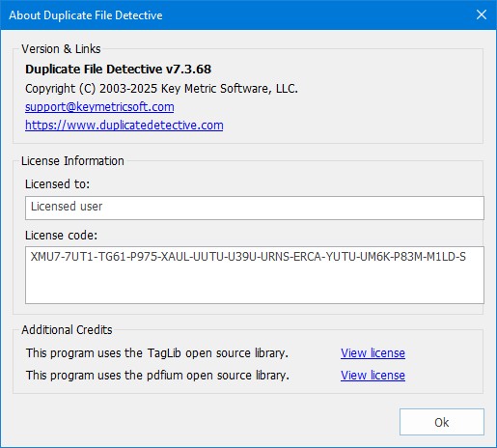Image resolution: width=497 pixels, height=448 pixels.
Task: Close the About Duplicate File Detective dialog
Action: click(482, 14)
